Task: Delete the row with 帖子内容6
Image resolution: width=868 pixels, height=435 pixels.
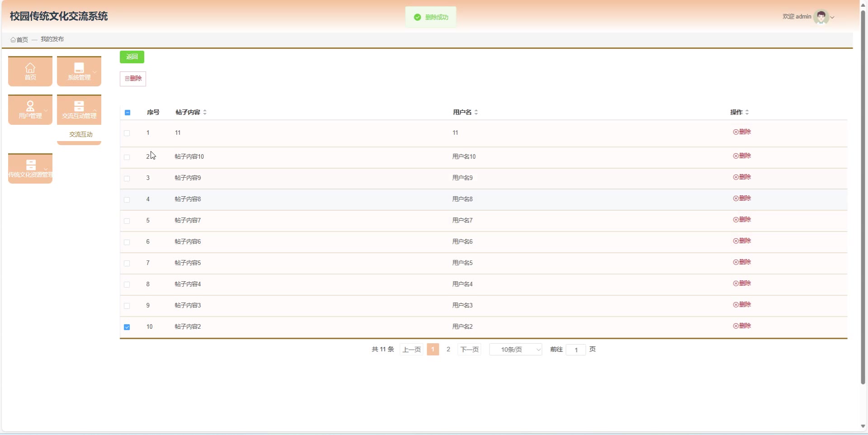Action: 742,241
